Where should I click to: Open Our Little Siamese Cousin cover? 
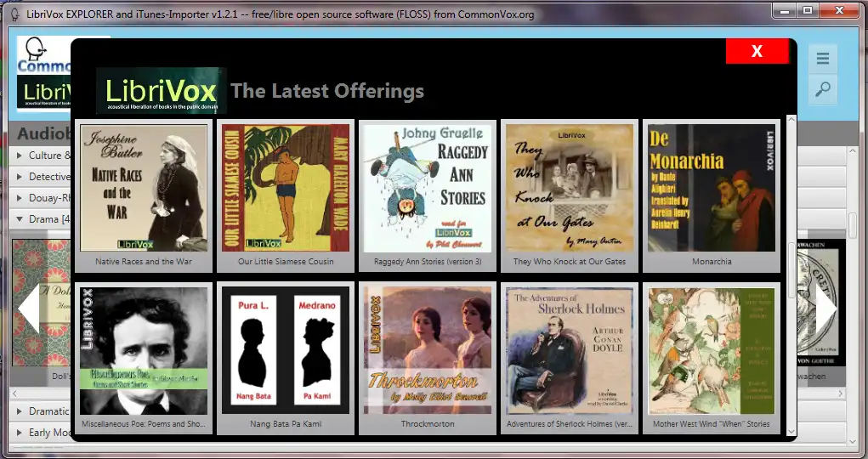tap(286, 188)
